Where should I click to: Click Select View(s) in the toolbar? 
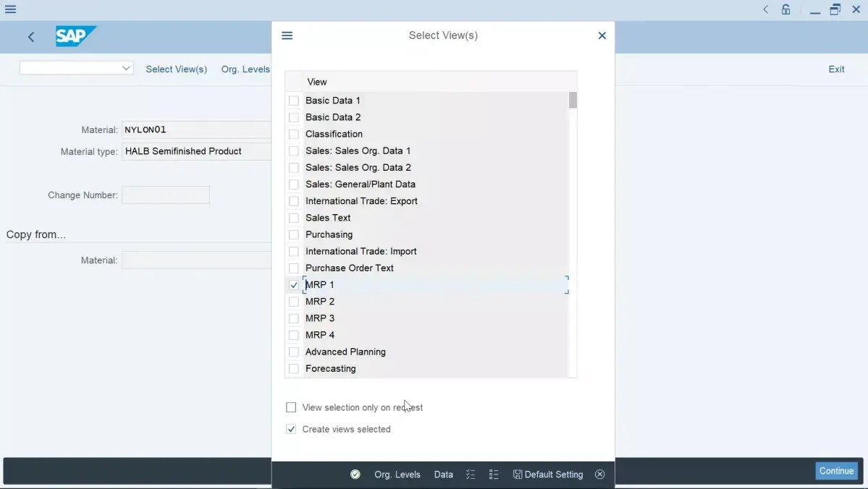[x=176, y=69]
